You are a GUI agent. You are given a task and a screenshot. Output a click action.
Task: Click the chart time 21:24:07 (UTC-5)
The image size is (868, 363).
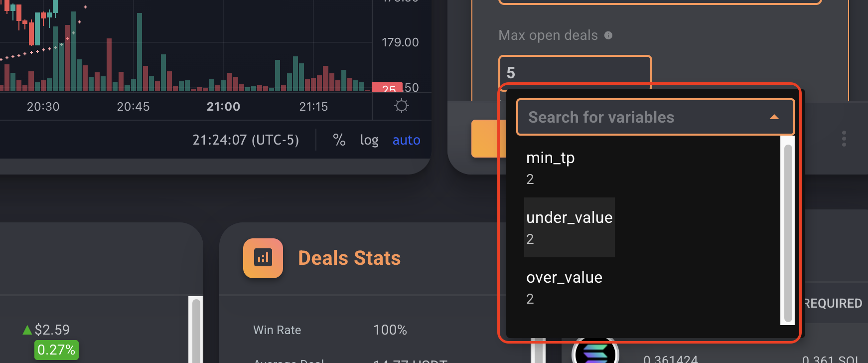click(246, 140)
